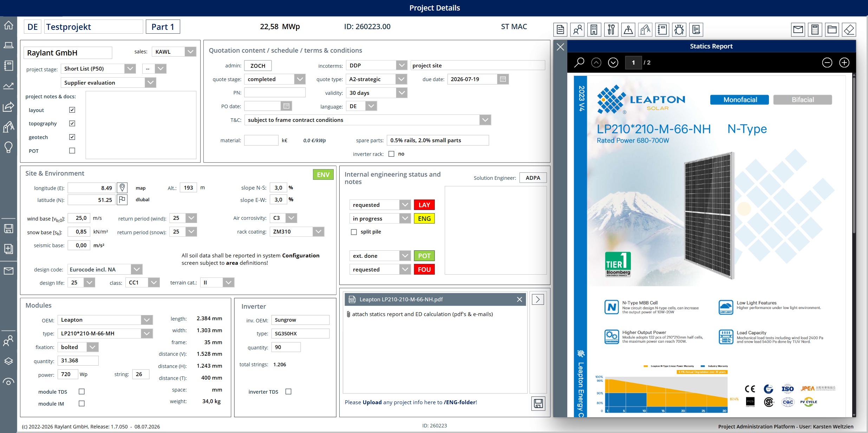The width and height of the screenshot is (868, 433).
Task: Expand the quote stage completed dropdown
Action: coord(300,79)
